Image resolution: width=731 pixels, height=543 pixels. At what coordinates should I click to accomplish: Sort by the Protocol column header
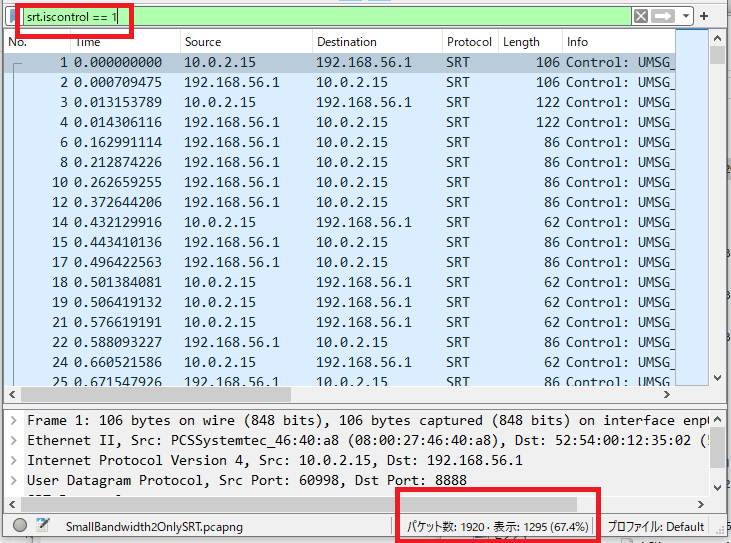[470, 42]
